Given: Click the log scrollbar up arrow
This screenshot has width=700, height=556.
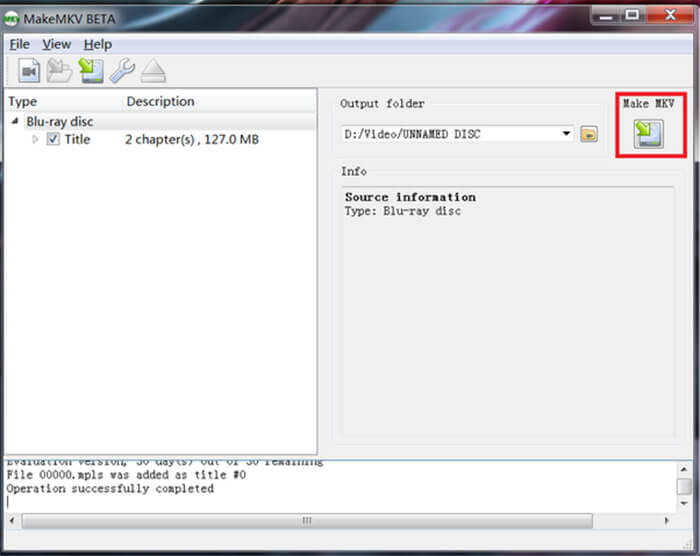Looking at the screenshot, I should [684, 469].
